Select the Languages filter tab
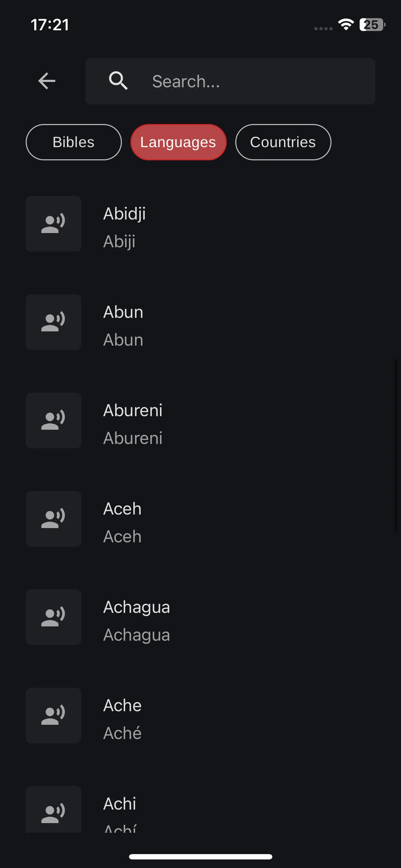Viewport: 401px width, 868px height. point(179,142)
